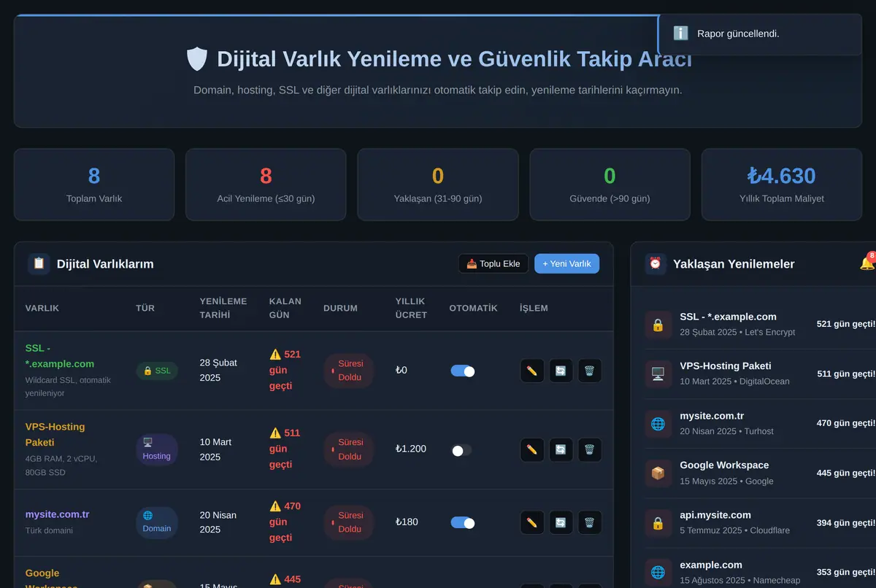Click '445 gün geçti!' in reminders list
The width and height of the screenshot is (876, 588).
(845, 473)
